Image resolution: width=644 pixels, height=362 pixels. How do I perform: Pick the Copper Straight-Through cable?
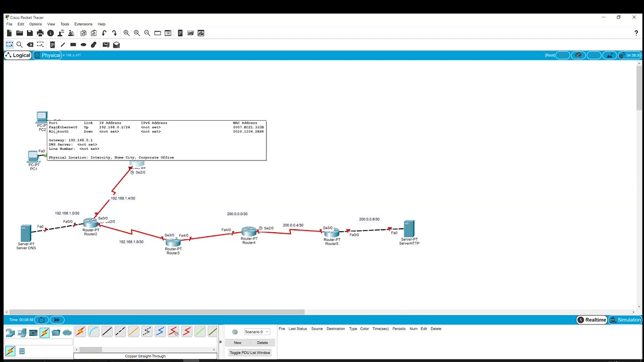pyautogui.click(x=107, y=331)
